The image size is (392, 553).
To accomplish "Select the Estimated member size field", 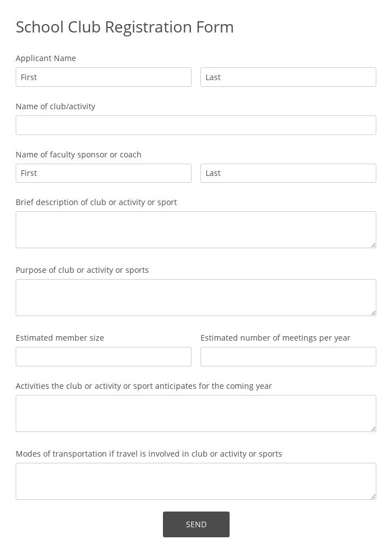I will [104, 356].
